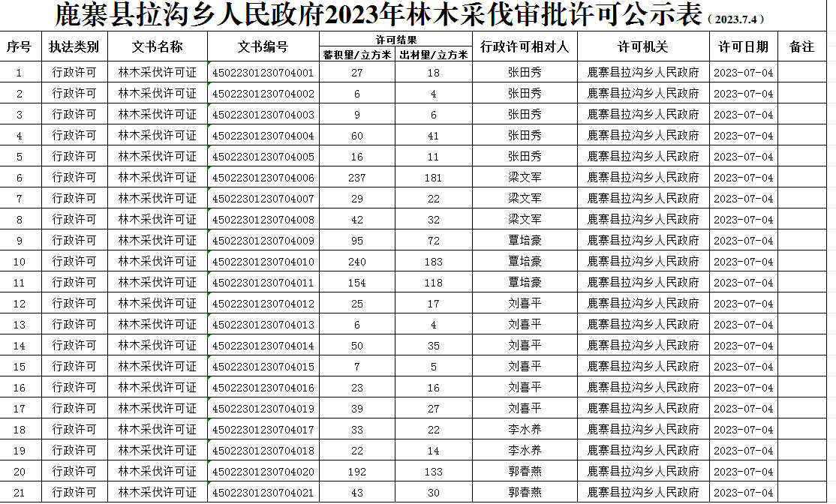Click the 文书名称 column header
The height and width of the screenshot is (504, 836).
(157, 46)
